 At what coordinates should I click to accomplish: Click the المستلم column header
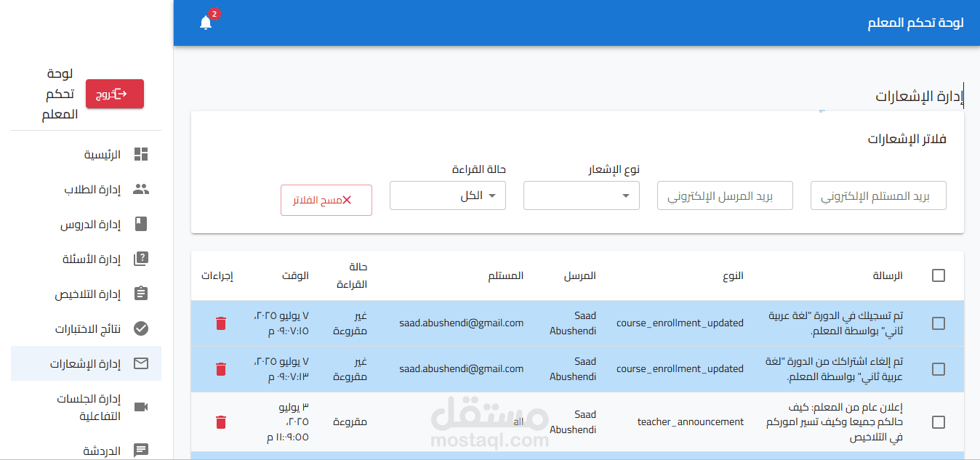[x=506, y=275]
